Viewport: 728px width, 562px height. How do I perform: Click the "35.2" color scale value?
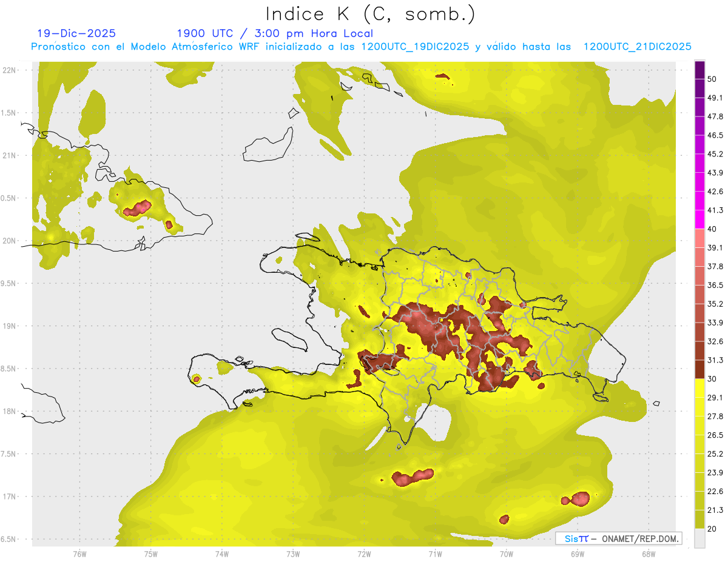[715, 304]
